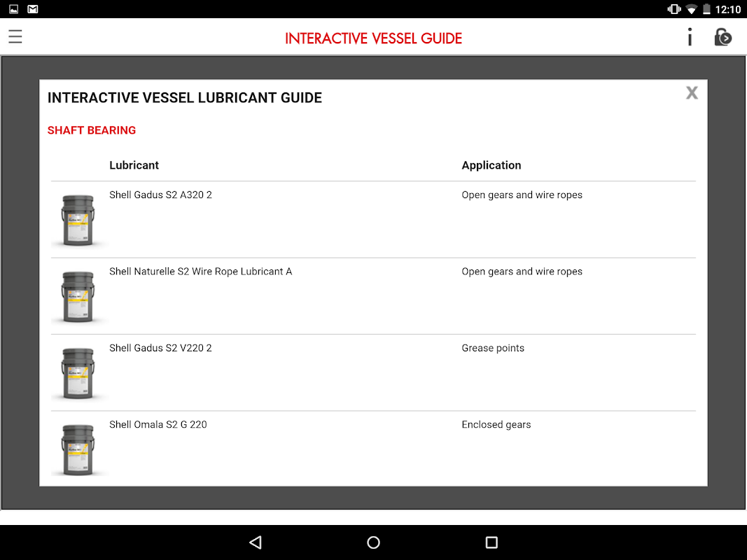
Task: Click 'Open gears and wire ropes' in Gadus A320 row
Action: coord(522,195)
